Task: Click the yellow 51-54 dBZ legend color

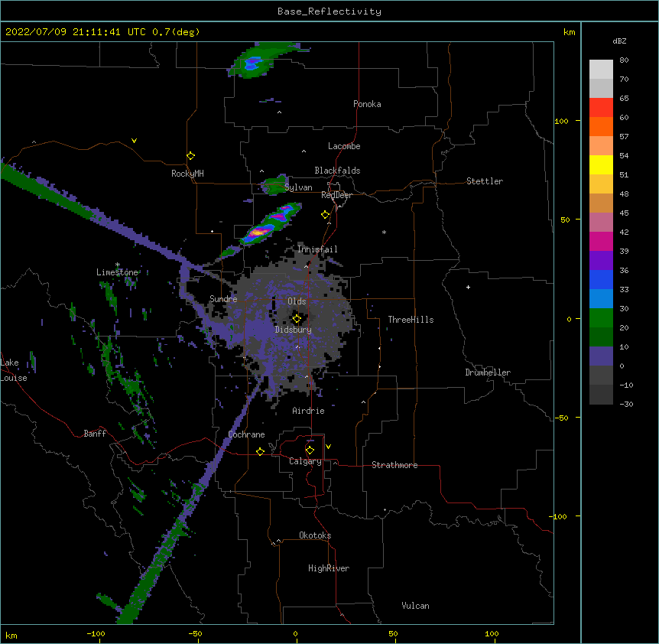Action: coord(601,164)
